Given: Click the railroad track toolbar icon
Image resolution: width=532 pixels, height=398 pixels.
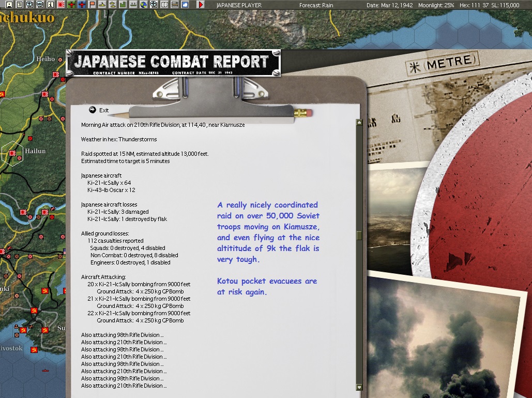Looking at the screenshot, I should click(x=174, y=5).
